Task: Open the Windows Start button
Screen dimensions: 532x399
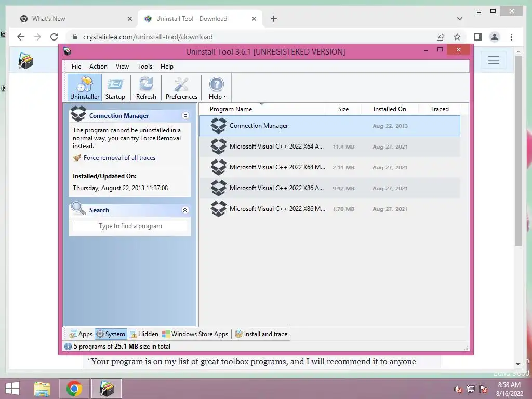Action: coord(12,389)
